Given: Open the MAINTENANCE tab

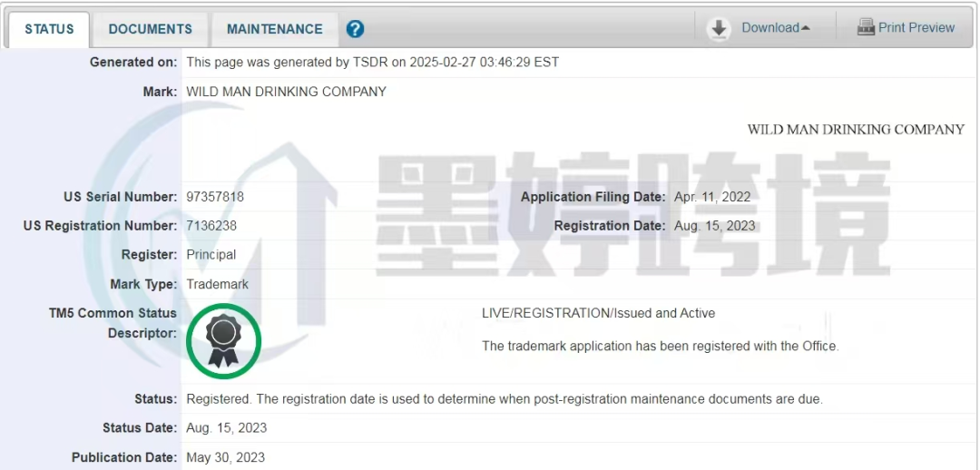Looking at the screenshot, I should [x=275, y=29].
